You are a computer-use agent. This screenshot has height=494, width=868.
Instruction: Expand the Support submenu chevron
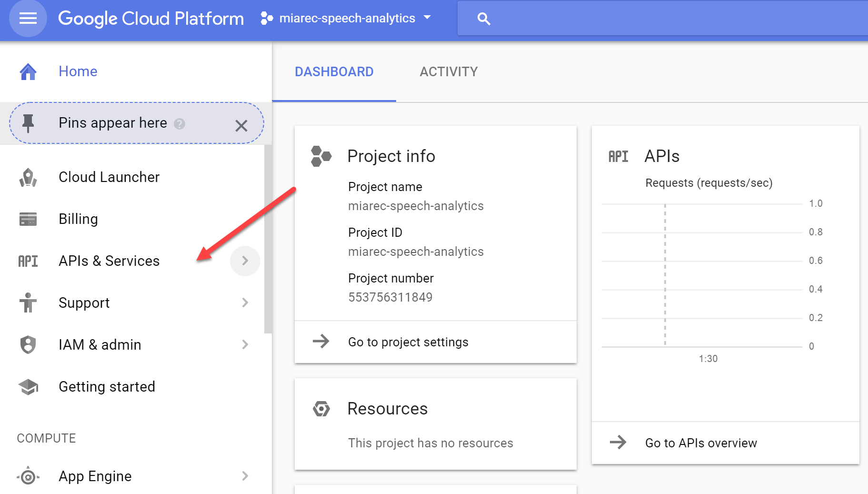[245, 302]
